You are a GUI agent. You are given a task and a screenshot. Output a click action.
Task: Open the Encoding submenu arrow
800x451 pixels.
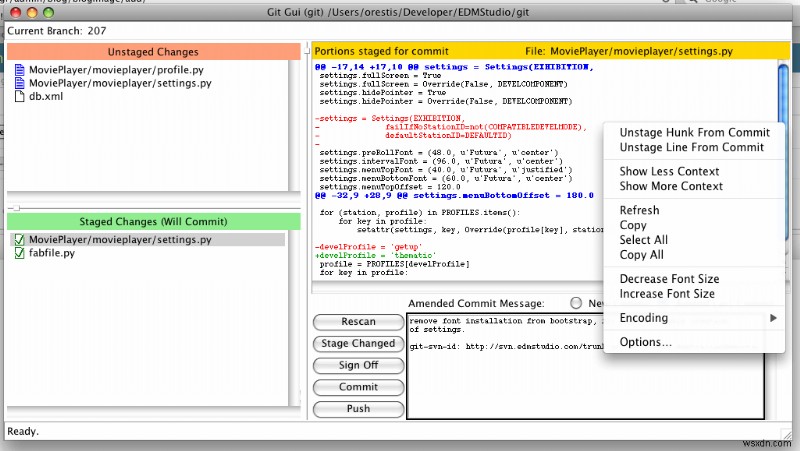773,318
